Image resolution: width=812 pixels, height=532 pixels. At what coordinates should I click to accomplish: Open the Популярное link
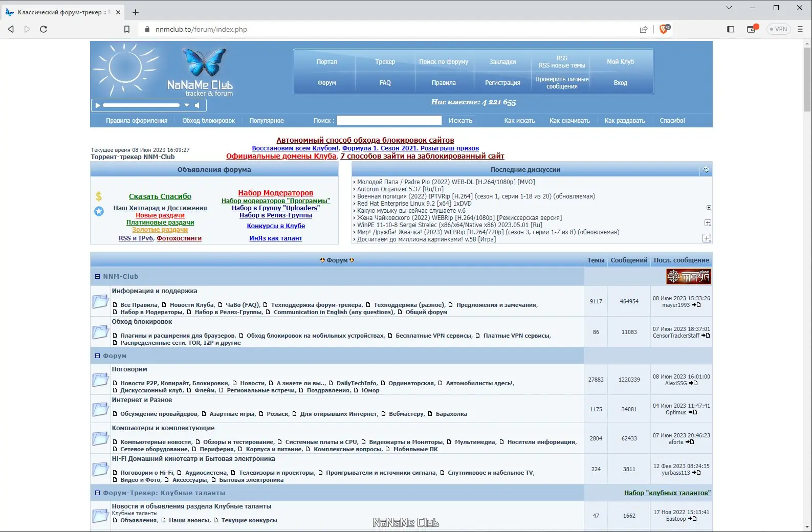(267, 121)
